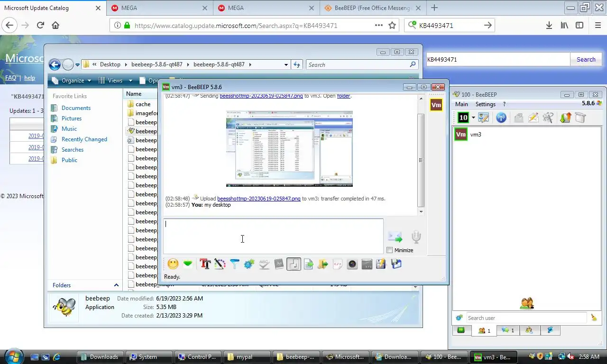Open the Views dropdown in Explorer

(x=115, y=81)
